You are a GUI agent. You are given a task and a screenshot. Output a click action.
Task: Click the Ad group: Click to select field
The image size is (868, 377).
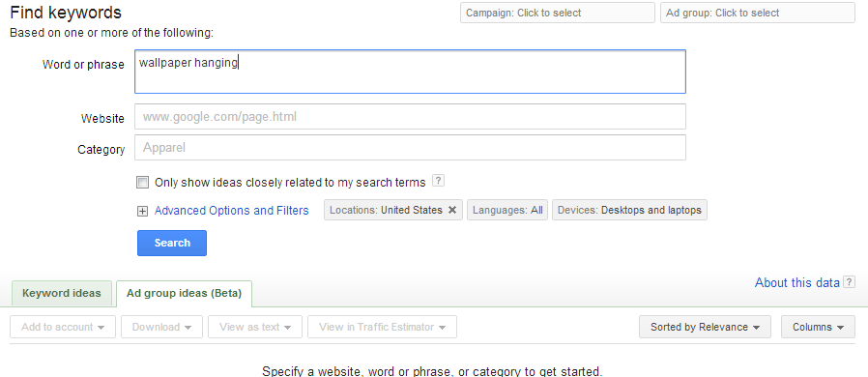tap(757, 13)
